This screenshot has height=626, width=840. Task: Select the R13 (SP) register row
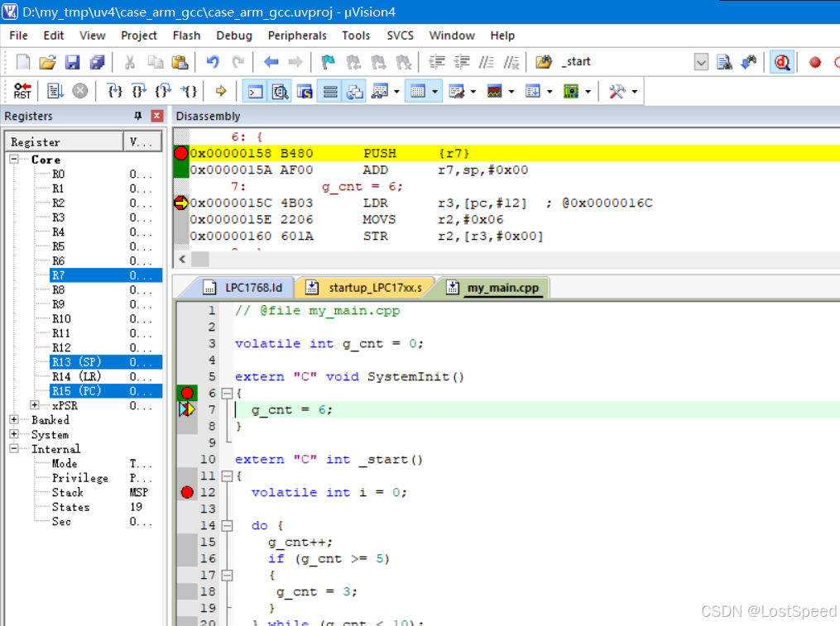tap(106, 362)
